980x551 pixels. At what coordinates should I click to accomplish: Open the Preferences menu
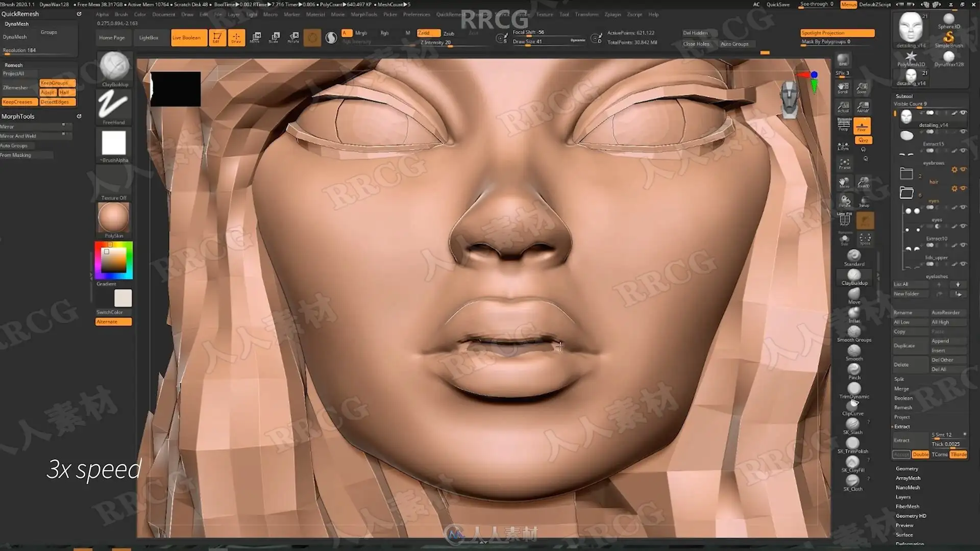tap(416, 14)
